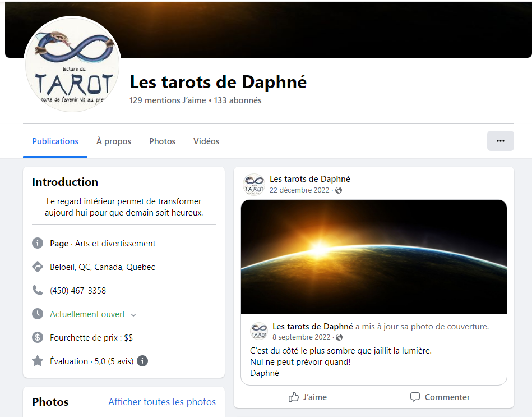
Task: Open the sunrise cover photo in the post
Action: (x=373, y=256)
